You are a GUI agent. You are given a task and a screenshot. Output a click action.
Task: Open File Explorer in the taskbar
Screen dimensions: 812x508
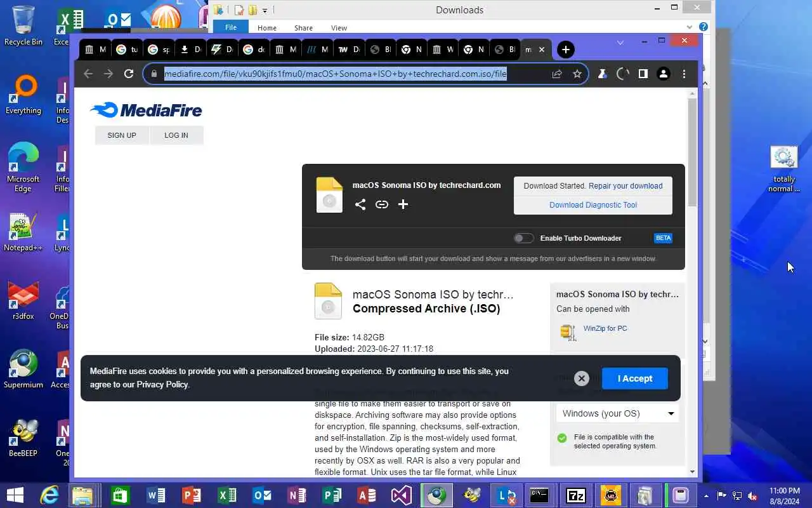[83, 495]
